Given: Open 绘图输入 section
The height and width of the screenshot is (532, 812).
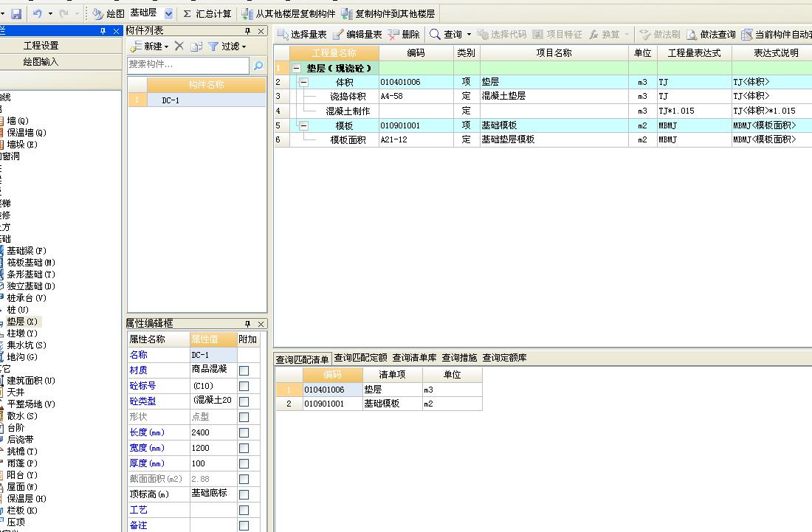Looking at the screenshot, I should tap(41, 61).
